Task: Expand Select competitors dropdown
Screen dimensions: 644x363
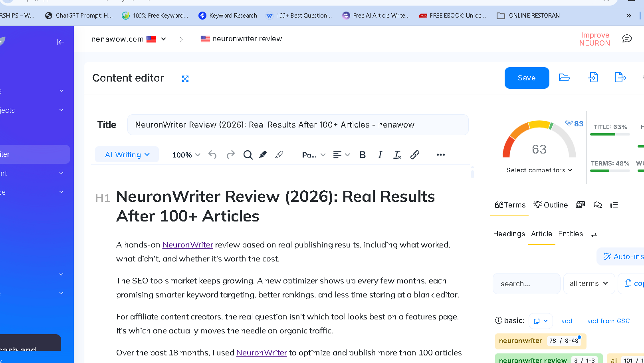Action: [539, 170]
